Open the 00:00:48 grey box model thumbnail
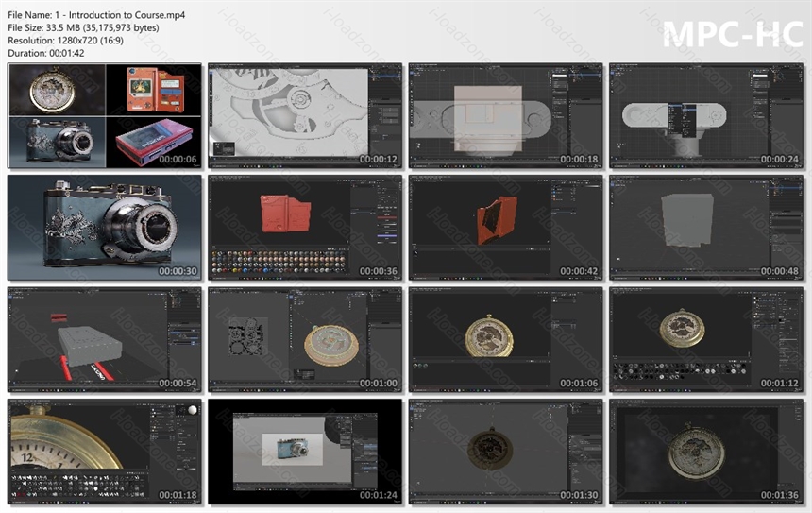Viewport: 812px width, 513px height. tap(706, 228)
